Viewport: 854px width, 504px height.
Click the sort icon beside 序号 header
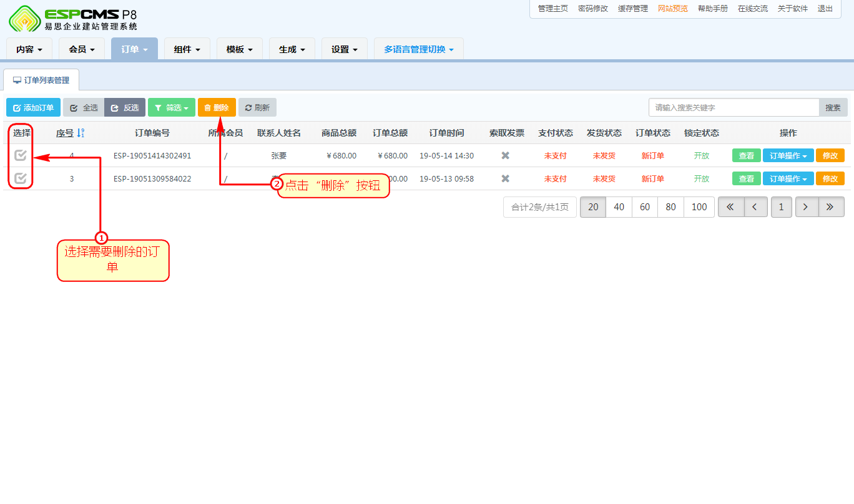(x=81, y=133)
